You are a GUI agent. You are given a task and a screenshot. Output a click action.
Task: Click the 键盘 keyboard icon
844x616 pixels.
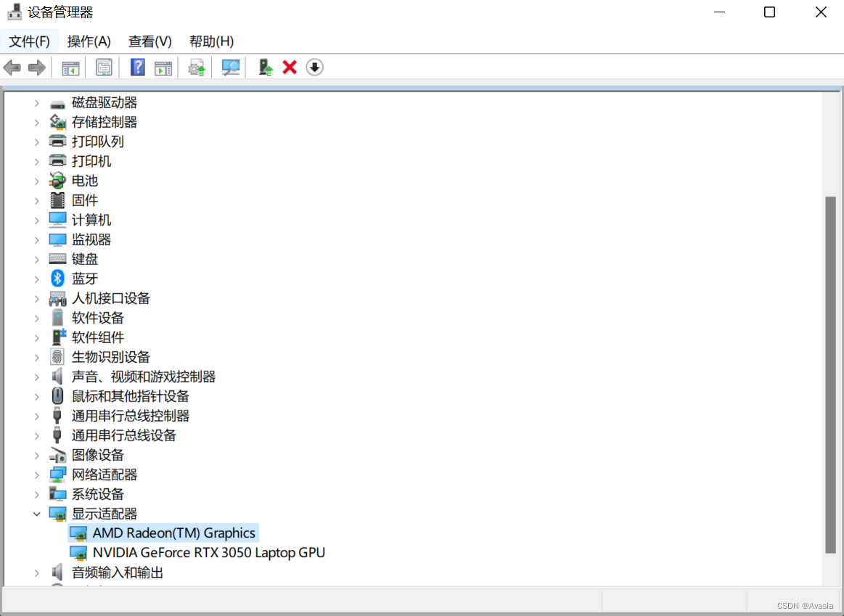tap(57, 259)
